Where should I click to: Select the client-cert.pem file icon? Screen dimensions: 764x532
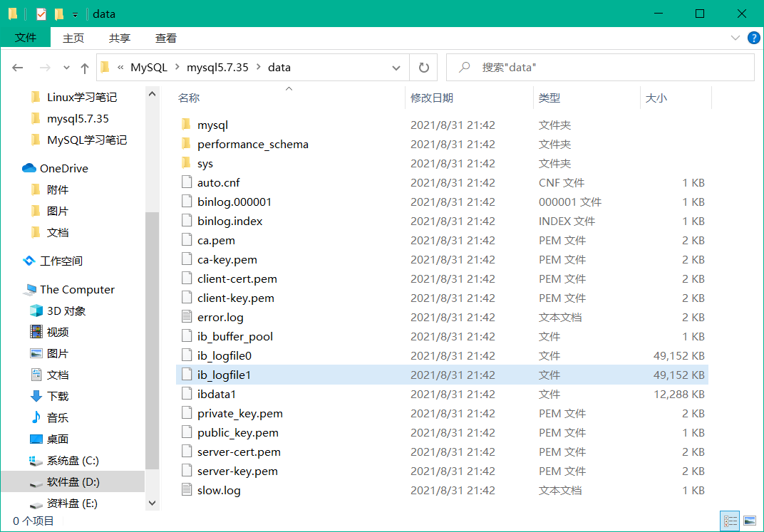point(186,278)
